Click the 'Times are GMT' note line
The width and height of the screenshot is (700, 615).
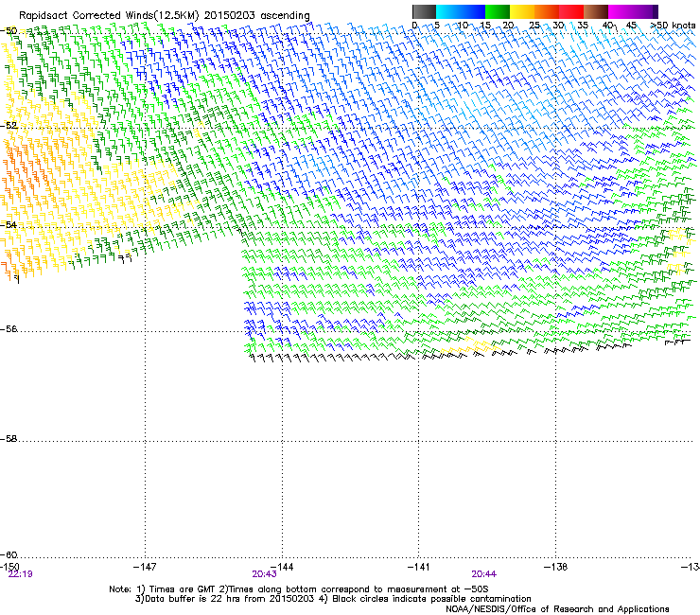(x=299, y=589)
